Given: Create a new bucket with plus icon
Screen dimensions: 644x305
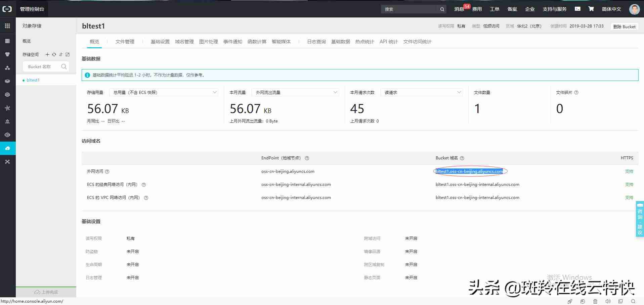Looking at the screenshot, I should (x=47, y=54).
